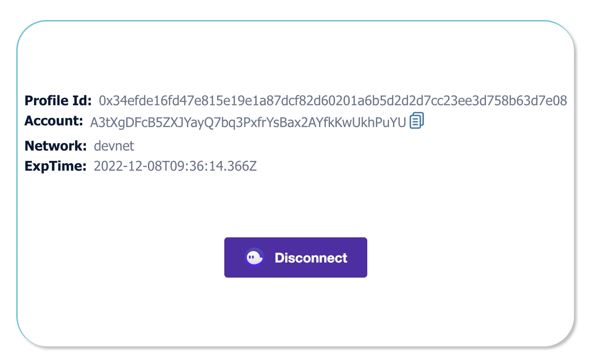Select the ExpTime timestamp value

click(175, 166)
